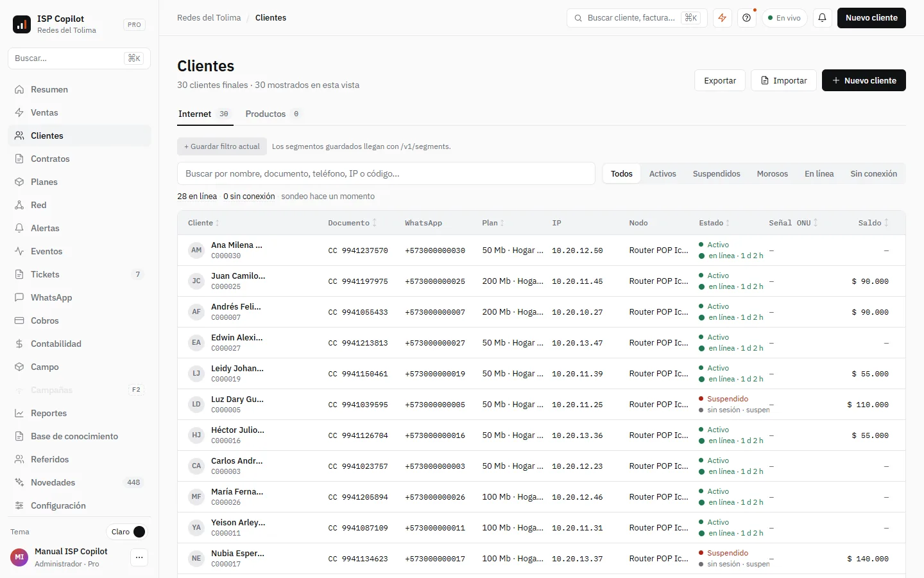This screenshot has width=924, height=578.
Task: Toggle the En vivo live status
Action: pos(785,18)
